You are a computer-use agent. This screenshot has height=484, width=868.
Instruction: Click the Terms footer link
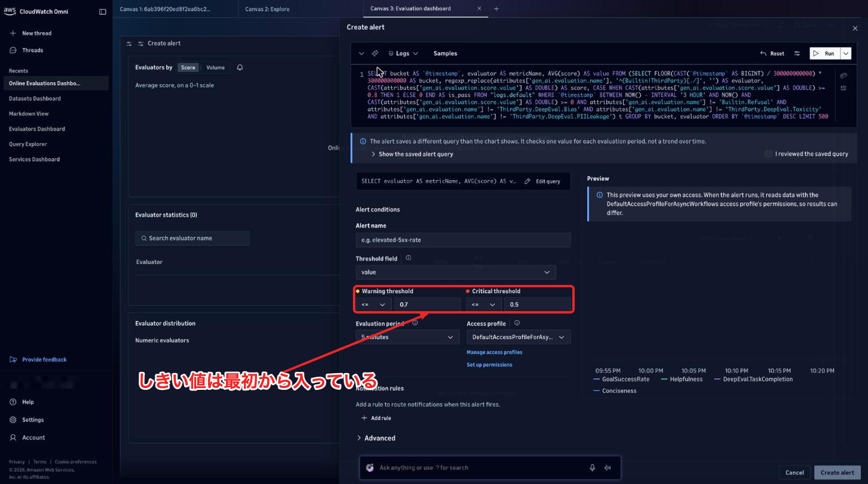click(40, 462)
